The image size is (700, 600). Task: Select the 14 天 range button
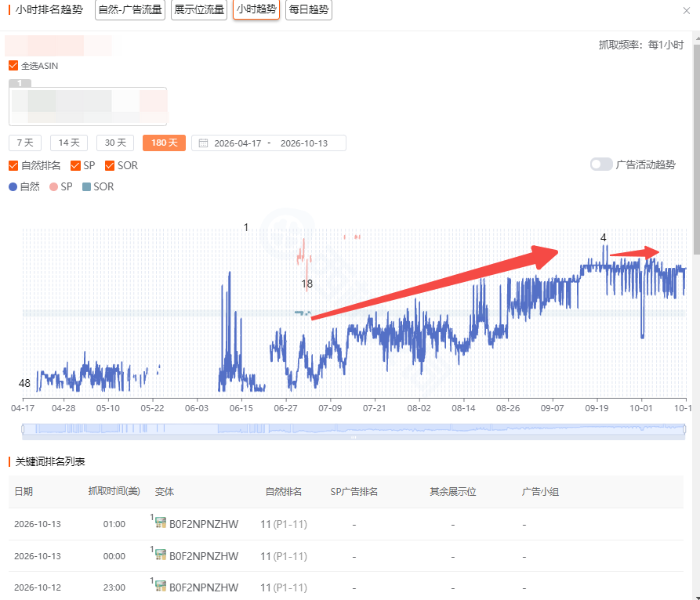point(69,143)
